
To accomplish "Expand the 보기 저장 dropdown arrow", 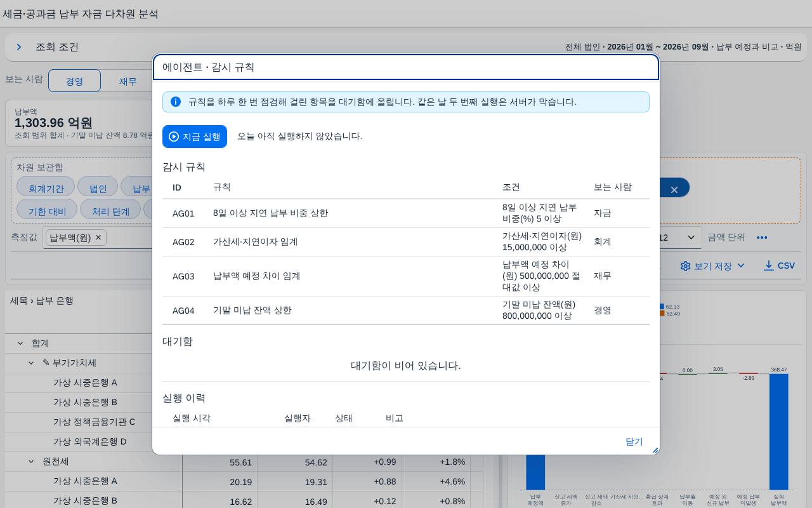I will [x=740, y=266].
